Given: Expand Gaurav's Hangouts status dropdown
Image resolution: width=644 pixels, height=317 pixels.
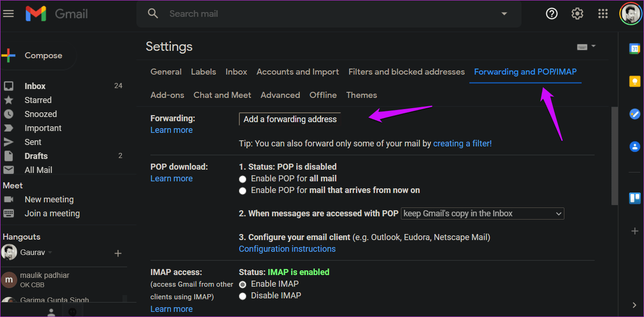Looking at the screenshot, I should (x=50, y=253).
